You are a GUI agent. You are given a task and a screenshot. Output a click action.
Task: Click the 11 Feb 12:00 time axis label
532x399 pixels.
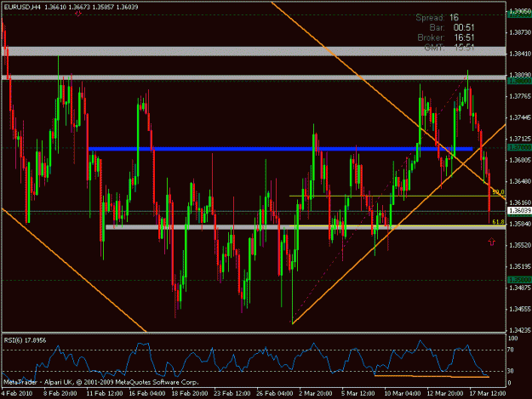coord(105,394)
